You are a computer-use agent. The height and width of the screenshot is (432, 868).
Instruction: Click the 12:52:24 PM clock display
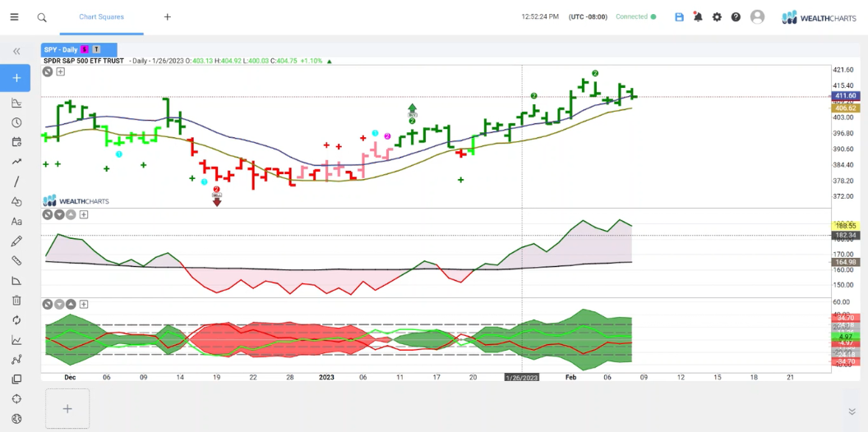click(540, 17)
